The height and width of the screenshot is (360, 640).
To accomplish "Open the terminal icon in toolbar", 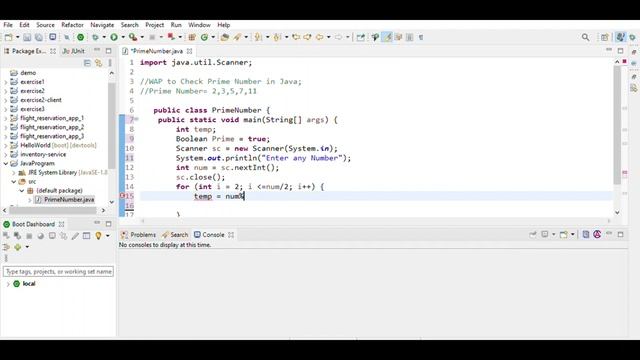I will click(x=53, y=37).
